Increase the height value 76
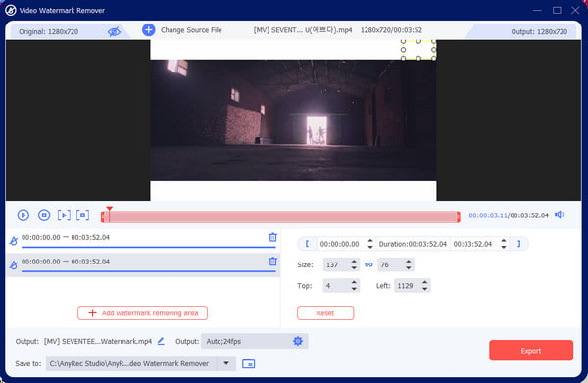588x383 pixels. pyautogui.click(x=409, y=262)
